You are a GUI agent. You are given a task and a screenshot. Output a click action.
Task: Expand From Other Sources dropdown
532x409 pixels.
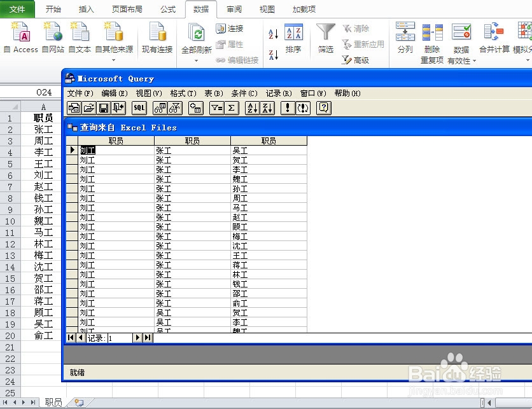pyautogui.click(x=114, y=60)
